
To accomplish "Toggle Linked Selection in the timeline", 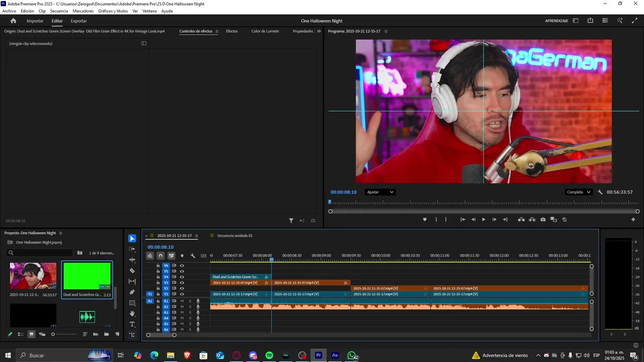I will click(x=171, y=255).
